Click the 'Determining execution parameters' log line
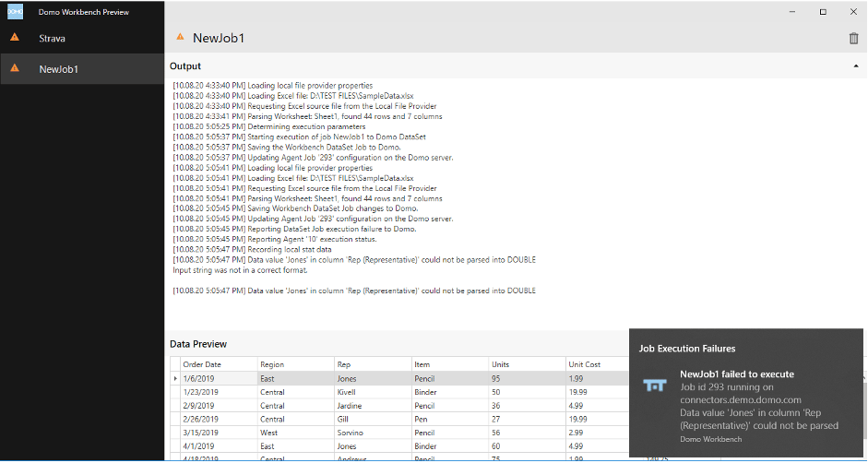This screenshot has width=868, height=463. [269, 127]
